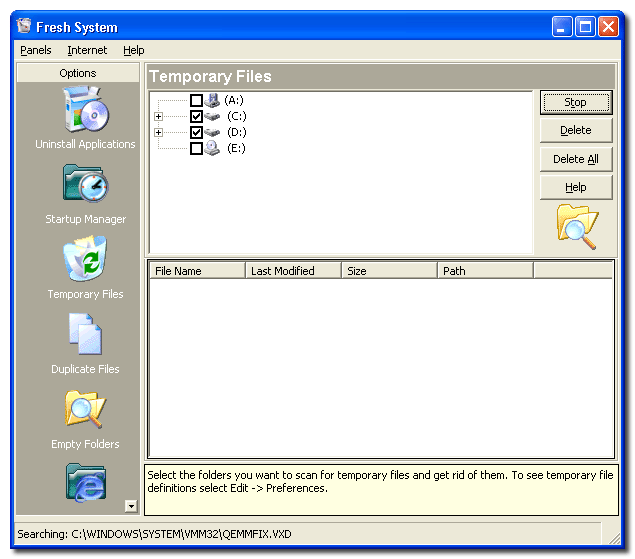Screen dimensions: 635x559
Task: Select the (A:) drive label
Action: (234, 100)
